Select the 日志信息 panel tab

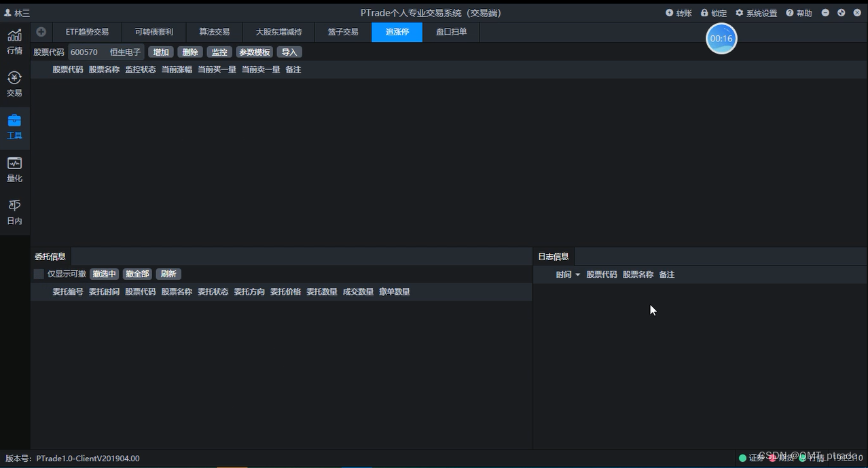pyautogui.click(x=554, y=256)
